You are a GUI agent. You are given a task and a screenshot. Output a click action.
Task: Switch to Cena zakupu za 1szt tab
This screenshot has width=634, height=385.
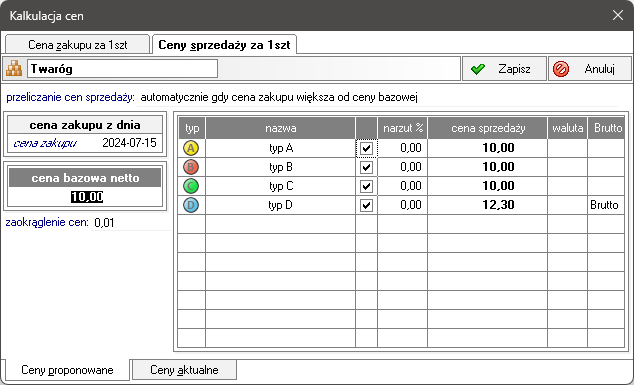coord(77,44)
